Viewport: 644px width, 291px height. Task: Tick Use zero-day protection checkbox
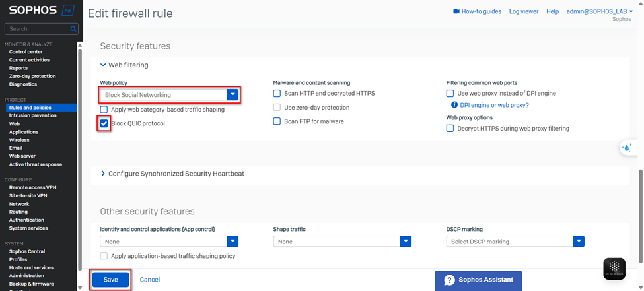pyautogui.click(x=277, y=108)
